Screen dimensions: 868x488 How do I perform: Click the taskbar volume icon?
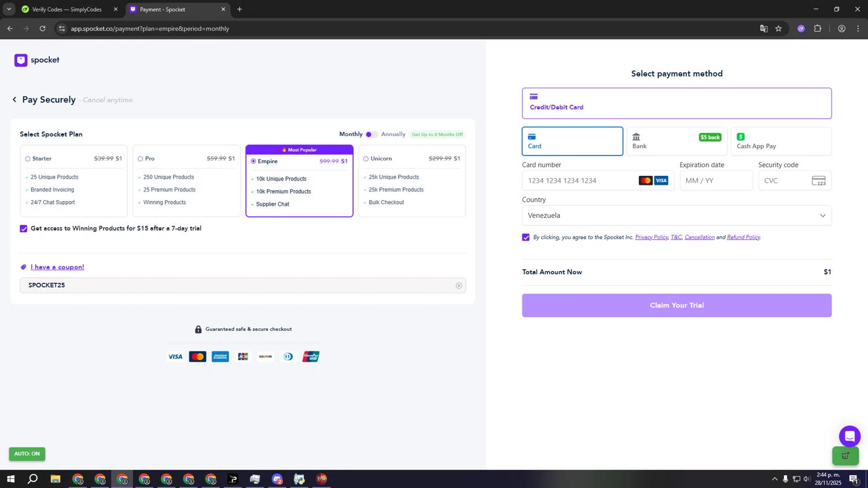click(x=807, y=479)
